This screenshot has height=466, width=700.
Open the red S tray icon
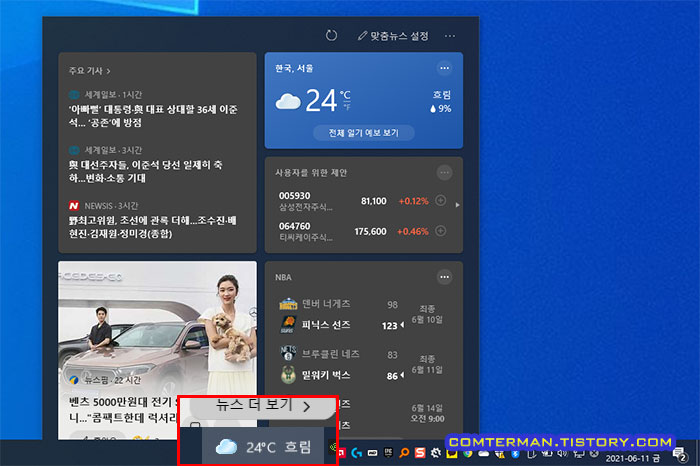coord(420,453)
